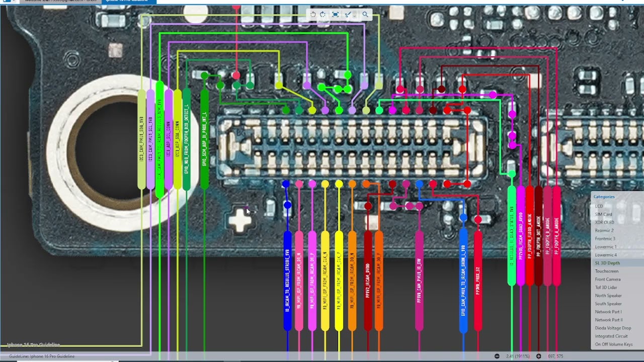Click the GPIO_SCM_AOP_BI_PROX_INT_L green label
Screen dimensions: 644x362
coord(204,139)
